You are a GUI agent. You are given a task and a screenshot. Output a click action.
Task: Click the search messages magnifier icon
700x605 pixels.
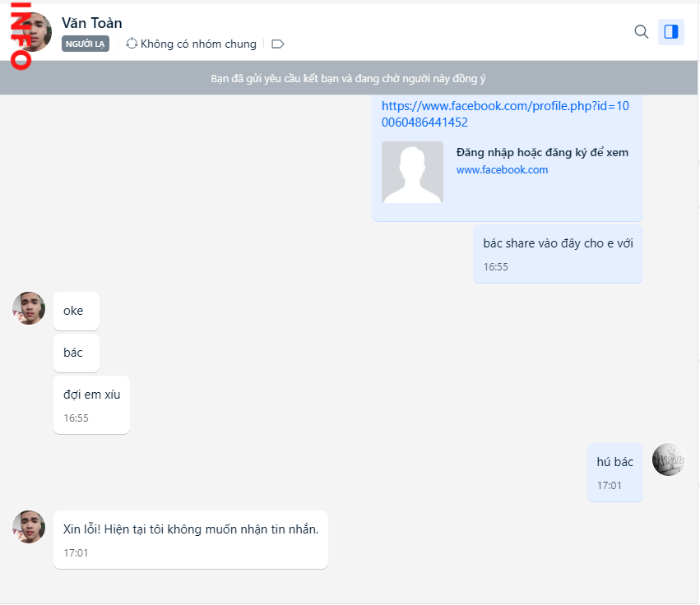coord(642,32)
